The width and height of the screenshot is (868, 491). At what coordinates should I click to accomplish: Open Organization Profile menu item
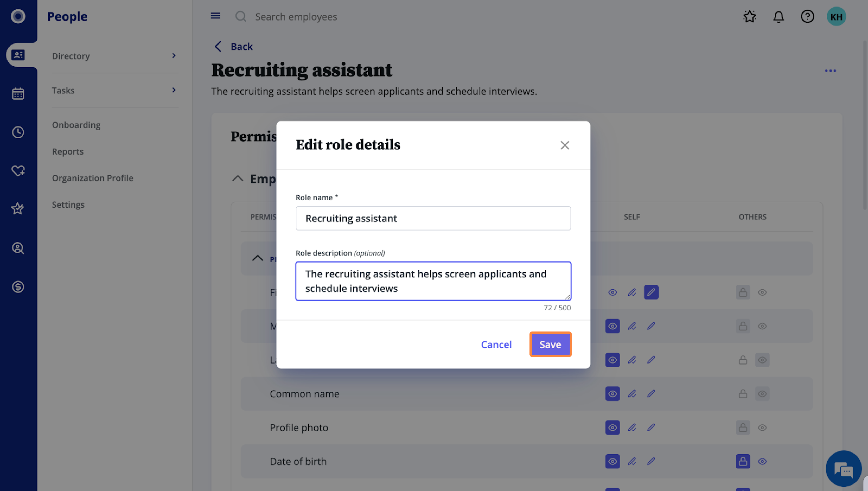(x=93, y=178)
